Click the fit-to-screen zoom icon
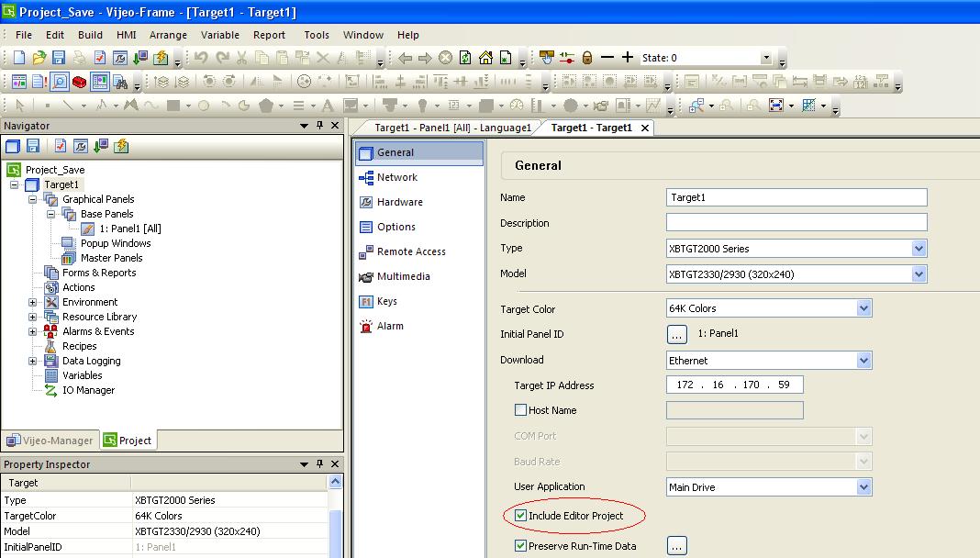980x558 pixels. (775, 106)
